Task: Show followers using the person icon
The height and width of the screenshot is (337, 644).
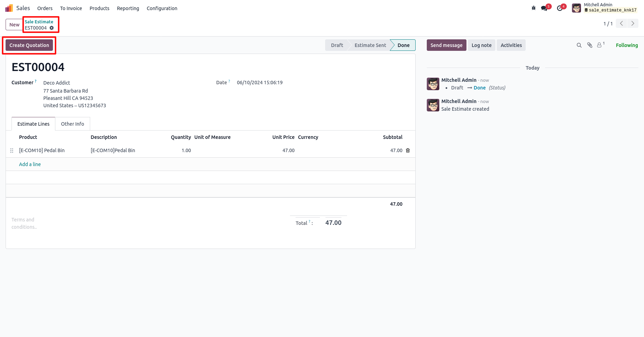Action: (600, 45)
